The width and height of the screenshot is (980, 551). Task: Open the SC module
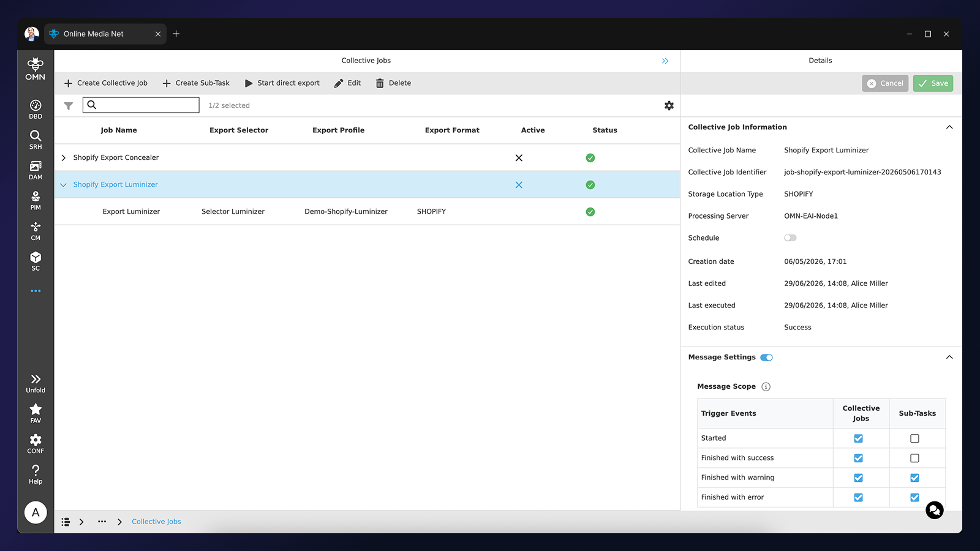coord(36,261)
